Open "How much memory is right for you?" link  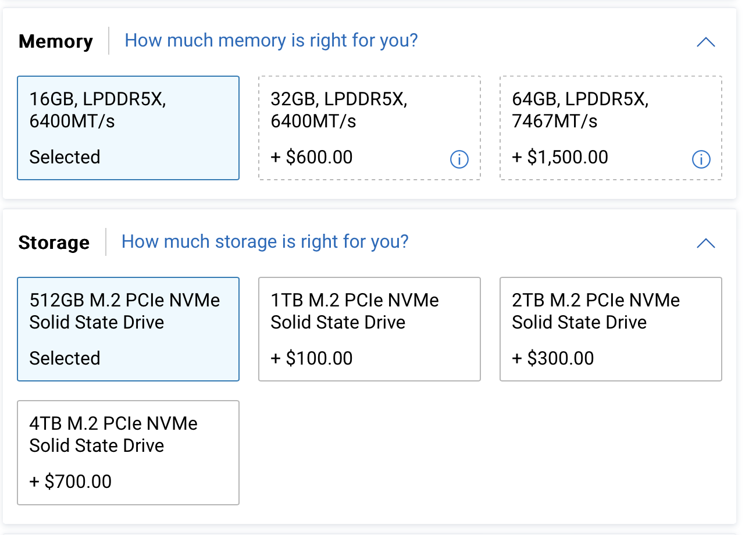tap(271, 41)
